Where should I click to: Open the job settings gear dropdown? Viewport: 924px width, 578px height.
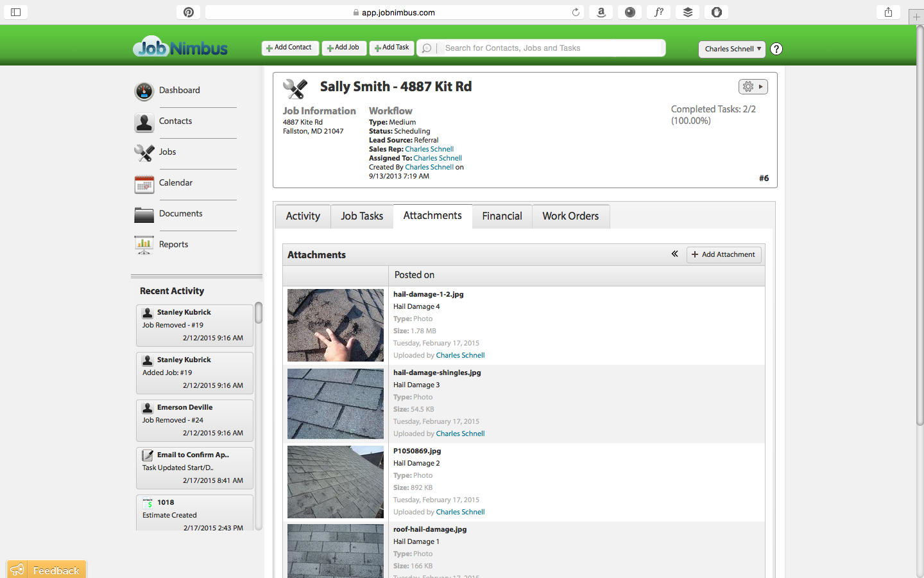click(x=753, y=87)
